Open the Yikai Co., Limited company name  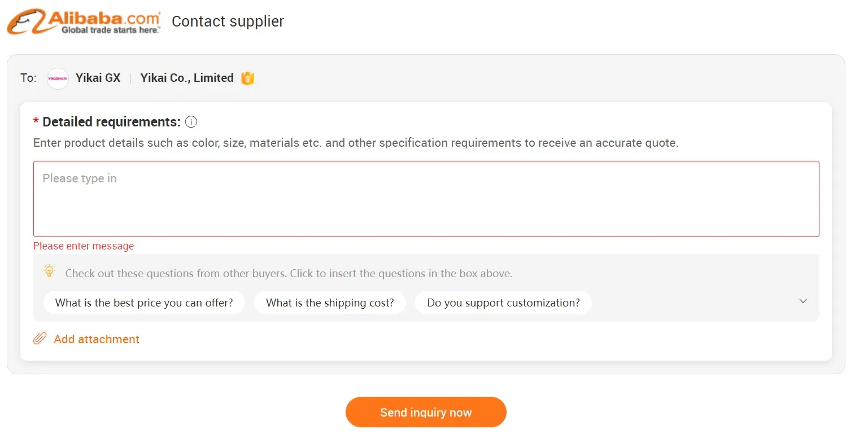187,78
